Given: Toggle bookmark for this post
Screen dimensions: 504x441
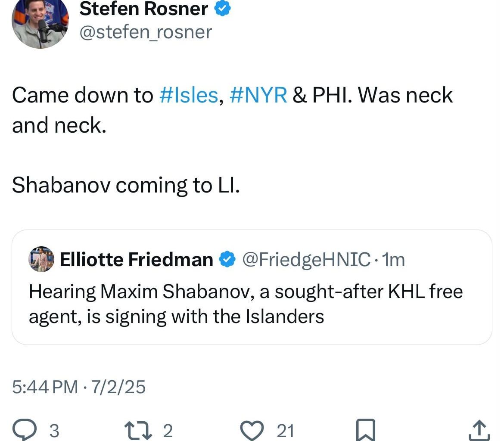Looking at the screenshot, I should (x=366, y=429).
